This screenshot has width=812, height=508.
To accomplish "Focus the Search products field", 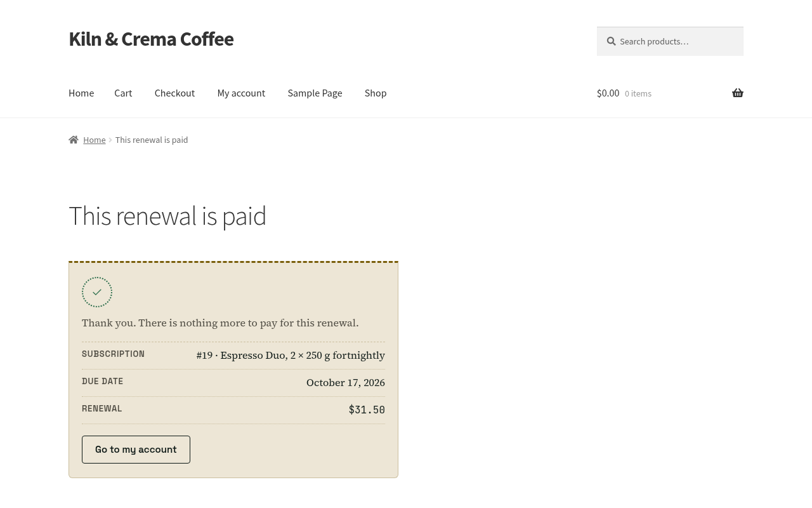I will pos(670,41).
